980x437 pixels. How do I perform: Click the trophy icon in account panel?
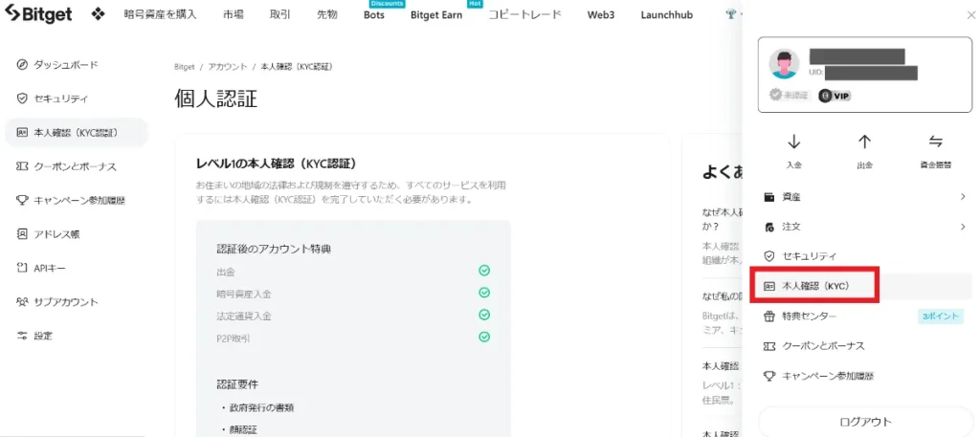pos(769,376)
